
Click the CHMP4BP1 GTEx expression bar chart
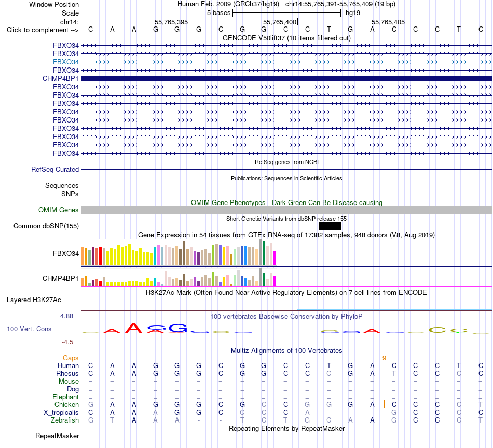tap(179, 277)
